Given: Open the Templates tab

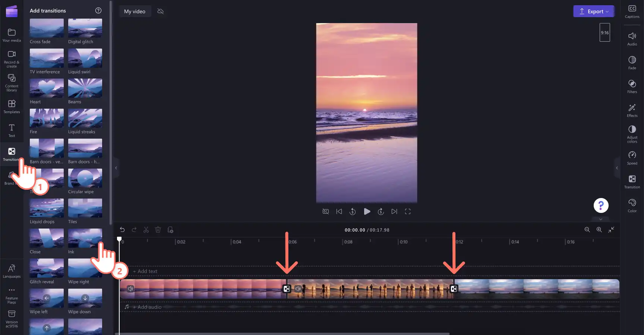Looking at the screenshot, I should (12, 106).
